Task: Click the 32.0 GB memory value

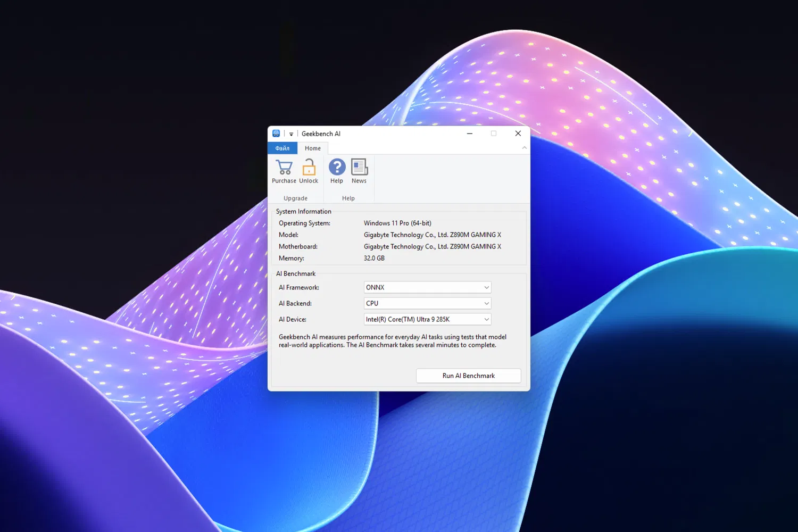Action: [x=374, y=259]
